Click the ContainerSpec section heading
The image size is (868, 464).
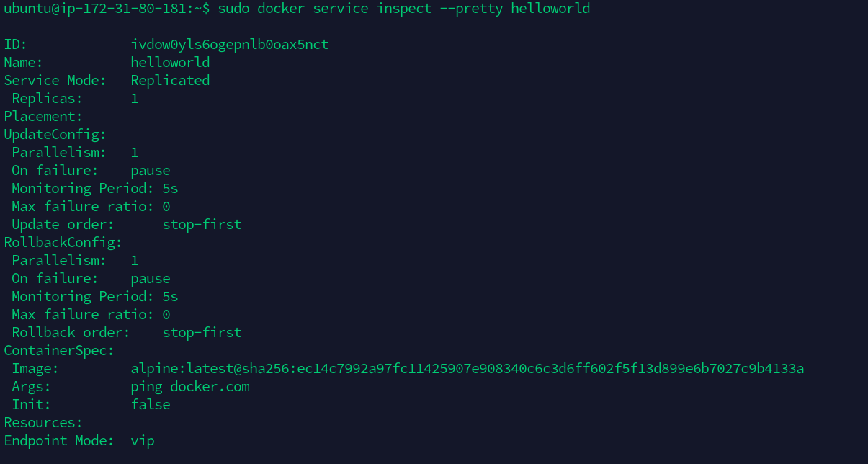[59, 351]
